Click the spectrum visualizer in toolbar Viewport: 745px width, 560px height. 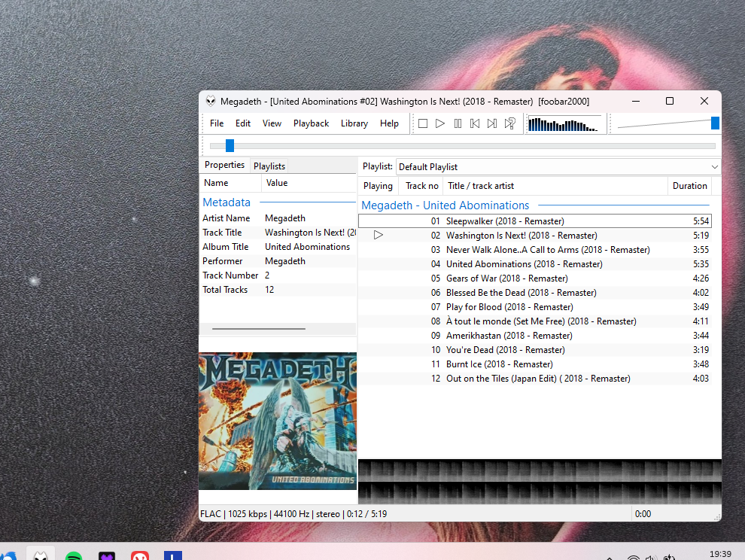(565, 124)
